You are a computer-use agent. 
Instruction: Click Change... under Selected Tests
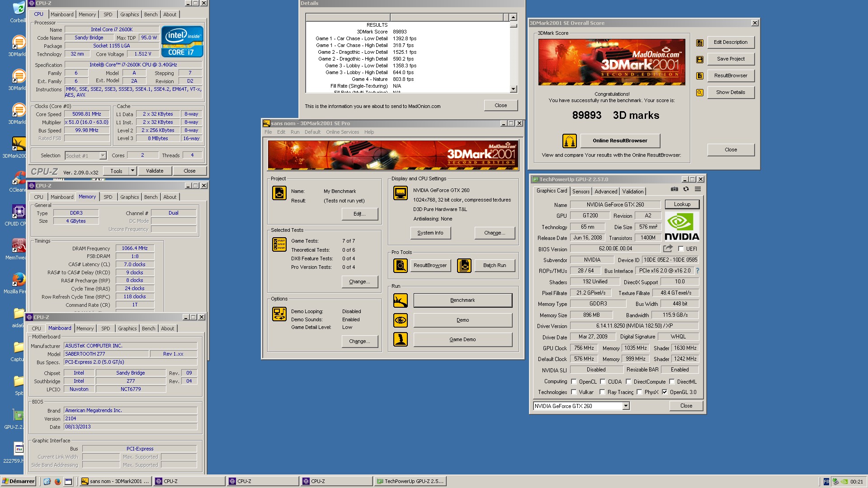(x=359, y=282)
